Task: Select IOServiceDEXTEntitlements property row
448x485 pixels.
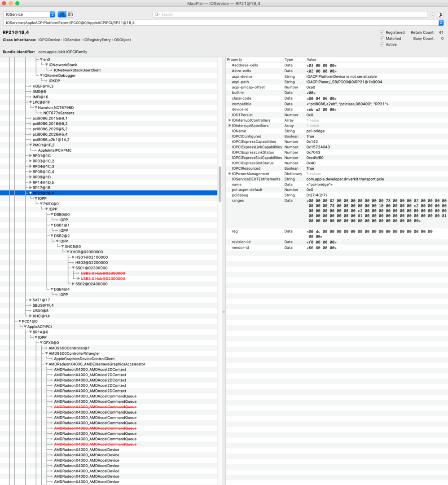Action: coord(337,179)
